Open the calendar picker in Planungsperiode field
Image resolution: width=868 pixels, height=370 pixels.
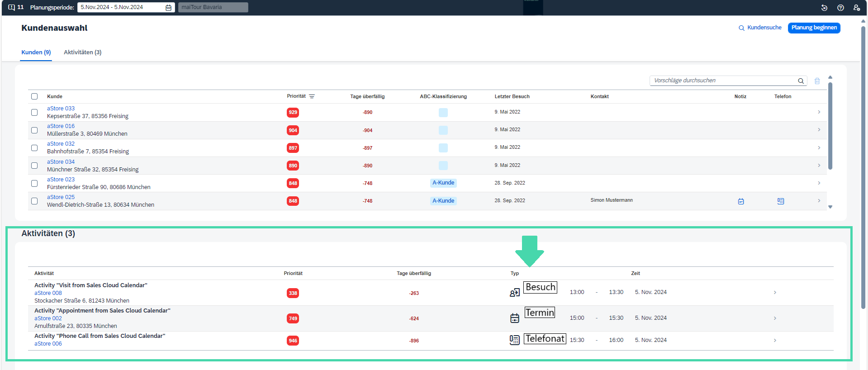pos(168,7)
